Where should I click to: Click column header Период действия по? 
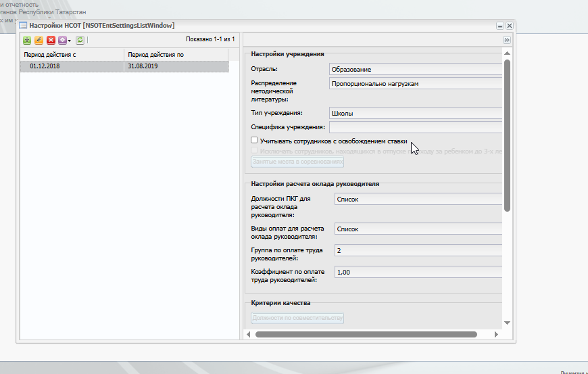click(x=176, y=55)
